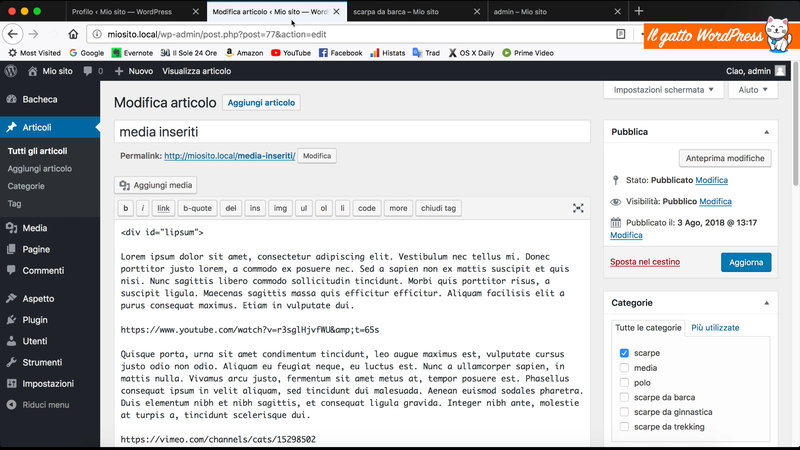Viewport: 800px width, 450px height.
Task: Click the article title input field
Action: [x=352, y=132]
